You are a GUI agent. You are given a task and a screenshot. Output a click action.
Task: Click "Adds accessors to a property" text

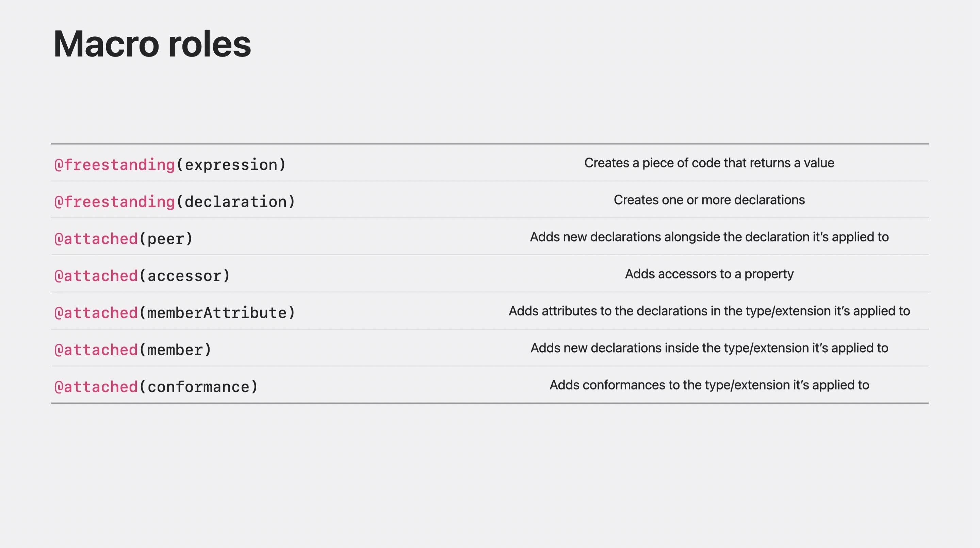[709, 274]
